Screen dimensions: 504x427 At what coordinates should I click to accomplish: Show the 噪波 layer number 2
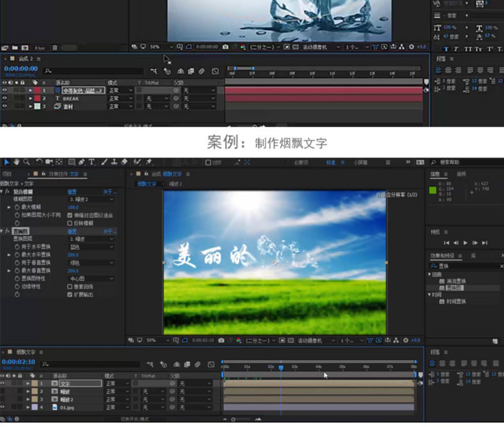pos(2,391)
